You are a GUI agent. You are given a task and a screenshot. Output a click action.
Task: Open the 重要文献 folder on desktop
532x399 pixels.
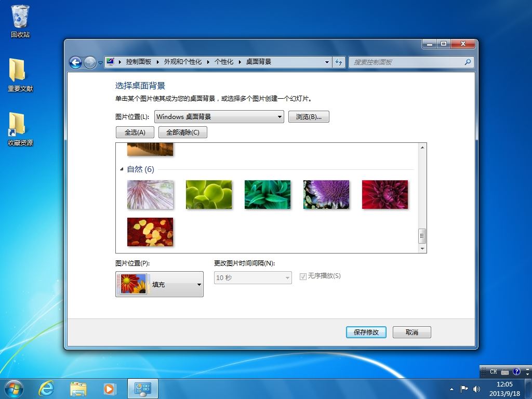point(20,75)
